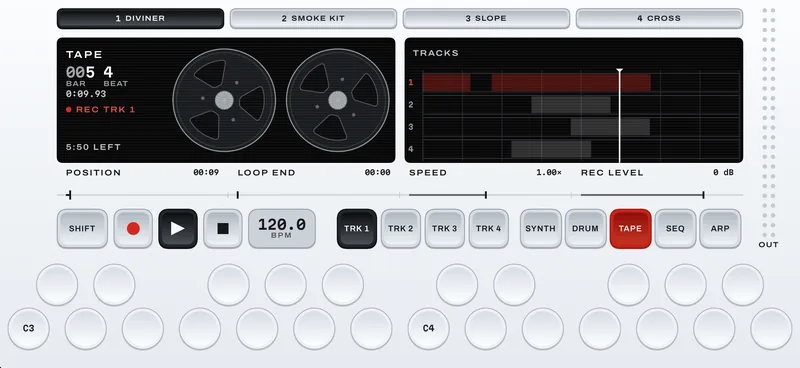Click the track number 2 label

[411, 105]
